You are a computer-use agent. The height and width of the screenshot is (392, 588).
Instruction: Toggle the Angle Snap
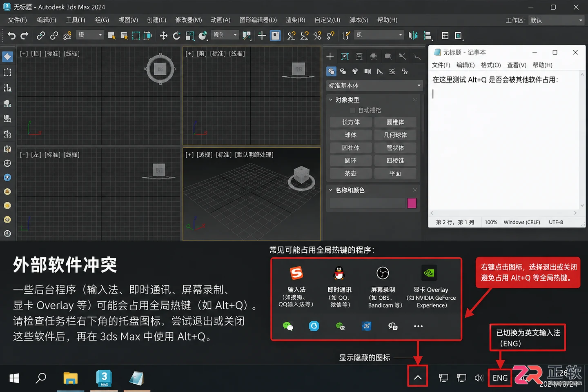304,36
